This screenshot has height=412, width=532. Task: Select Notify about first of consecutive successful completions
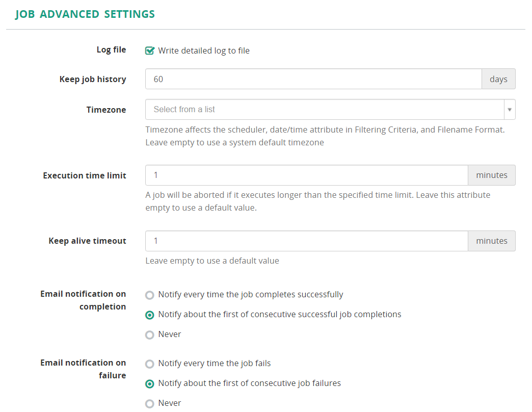pyautogui.click(x=150, y=315)
